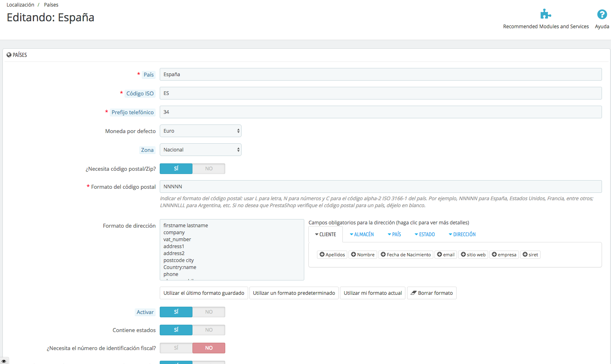This screenshot has height=364, width=611.
Task: Select NO for fiscal identification number
Action: point(209,348)
